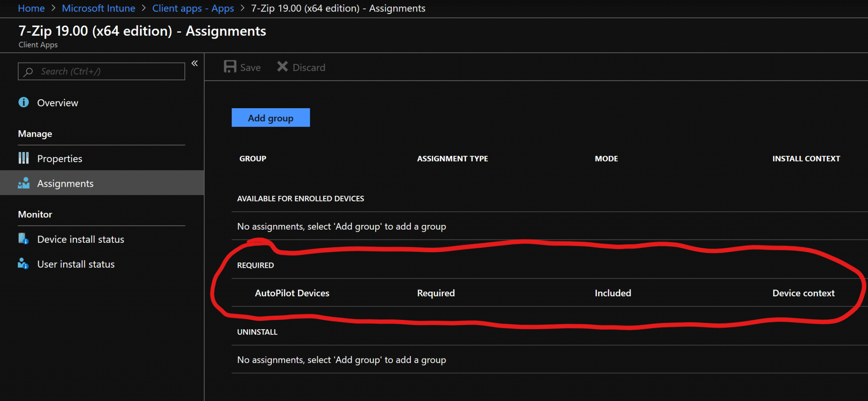Open Device install status via its icon
Screen dimensions: 868x401
[x=23, y=238]
